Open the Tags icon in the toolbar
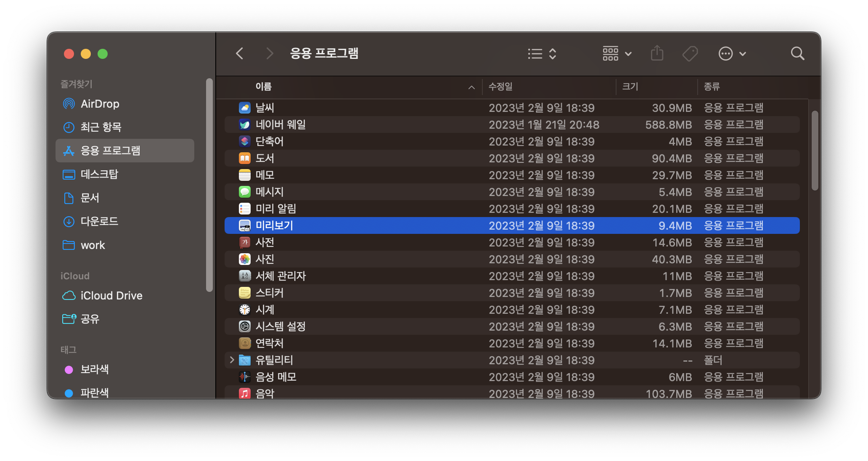 [x=690, y=53]
